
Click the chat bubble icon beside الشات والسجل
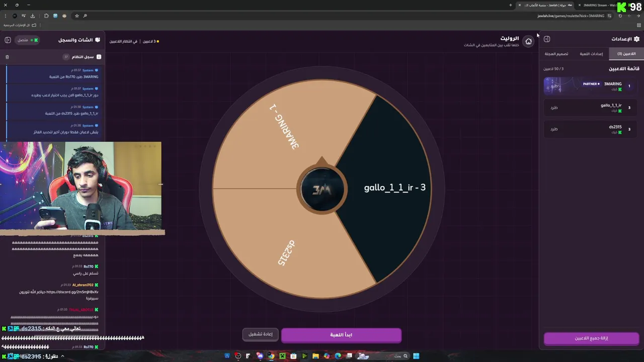98,40
